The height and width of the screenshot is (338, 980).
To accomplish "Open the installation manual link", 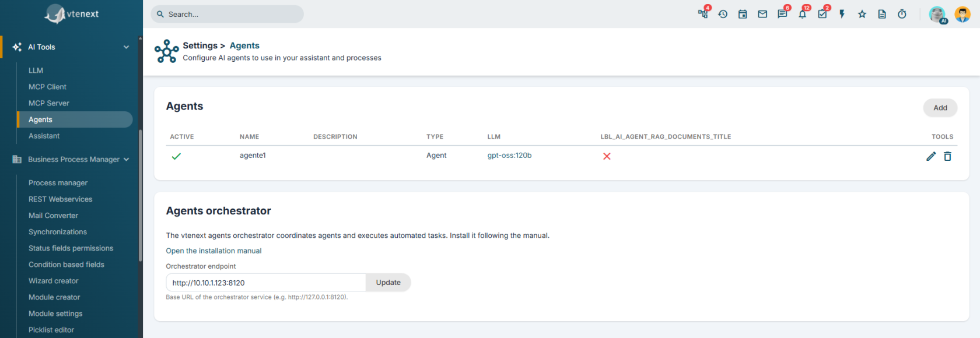I will tap(213, 251).
